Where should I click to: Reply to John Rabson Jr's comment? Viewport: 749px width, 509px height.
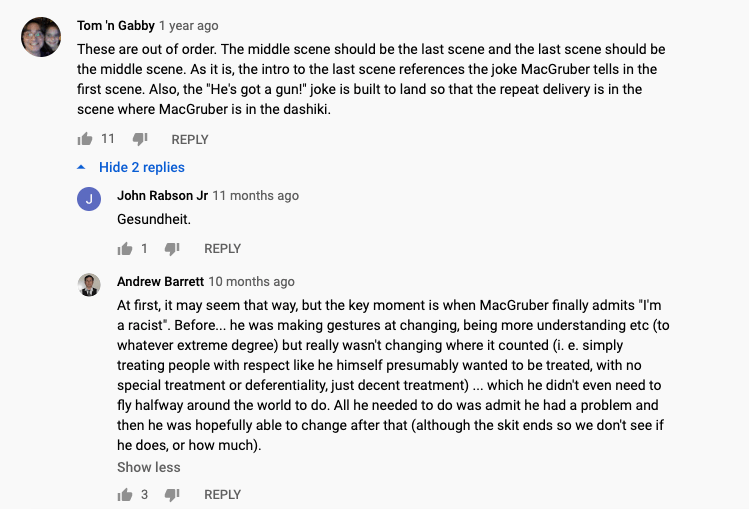[x=222, y=248]
